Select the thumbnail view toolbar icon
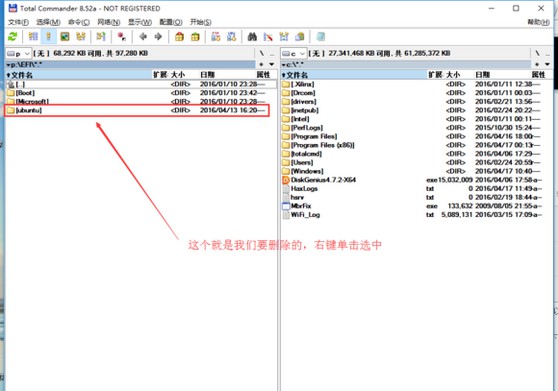This screenshot has width=558, height=391. [x=65, y=36]
